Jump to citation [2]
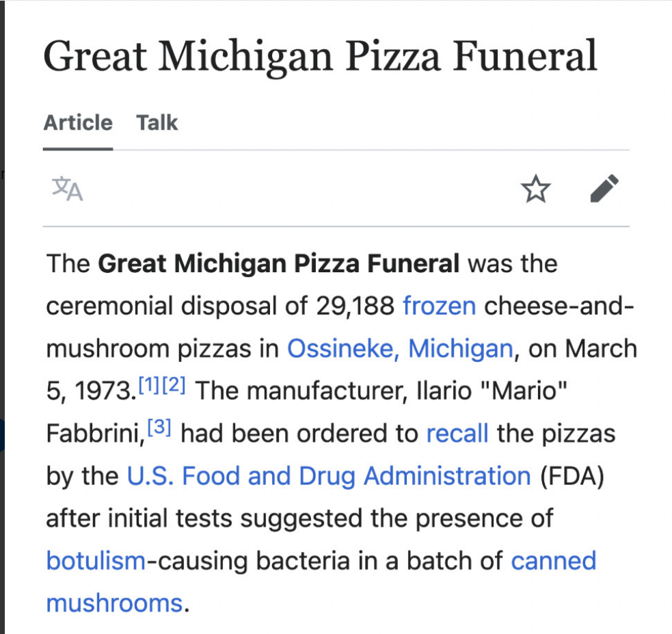672x634 pixels. tap(174, 384)
